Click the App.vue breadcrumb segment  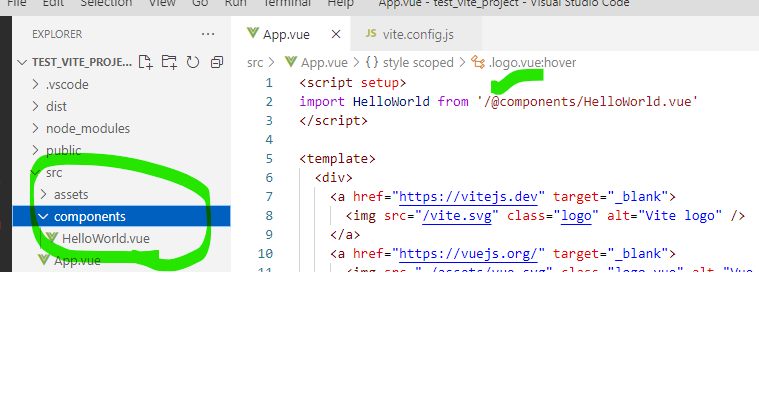point(316,62)
